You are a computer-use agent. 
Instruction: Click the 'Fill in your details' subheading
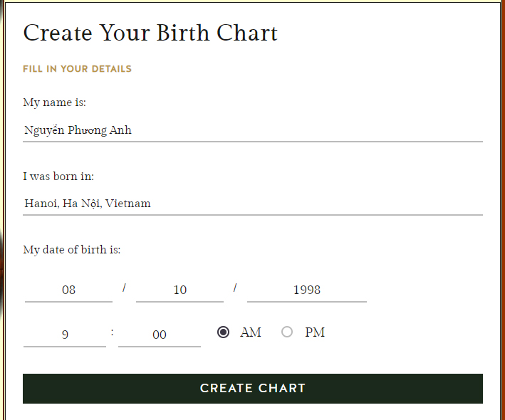coord(77,69)
